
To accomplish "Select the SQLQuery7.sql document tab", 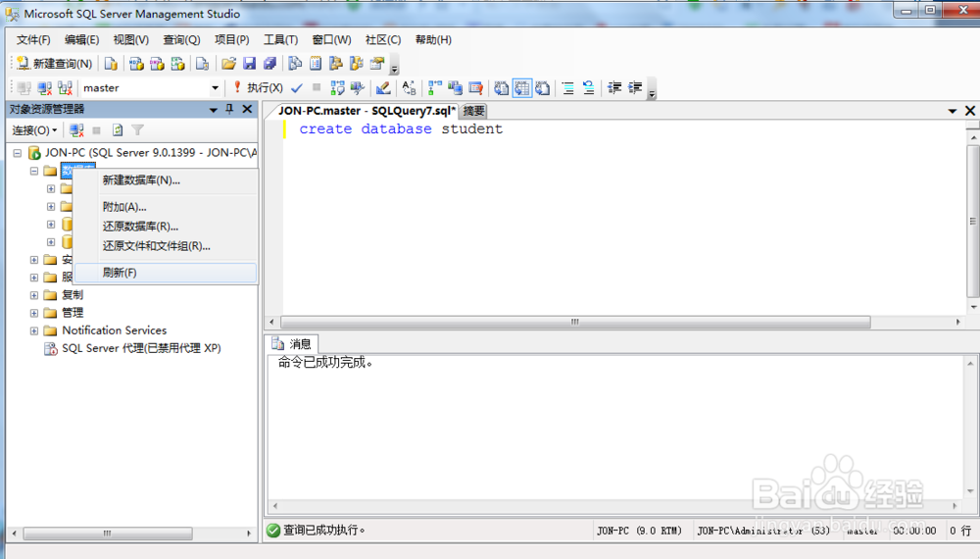I will point(367,111).
